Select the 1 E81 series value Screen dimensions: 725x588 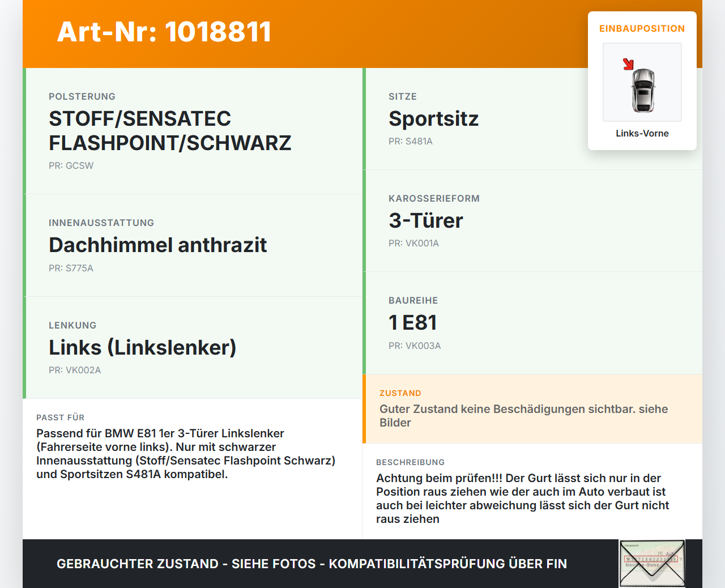413,323
